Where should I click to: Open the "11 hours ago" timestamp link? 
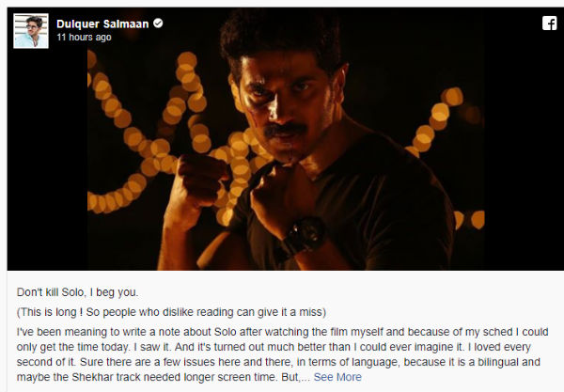[84, 37]
